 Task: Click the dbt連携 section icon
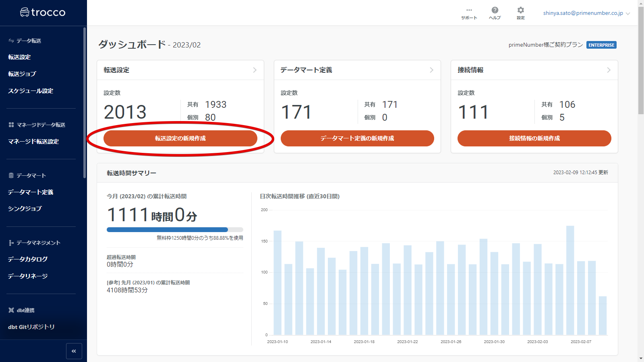[11, 310]
